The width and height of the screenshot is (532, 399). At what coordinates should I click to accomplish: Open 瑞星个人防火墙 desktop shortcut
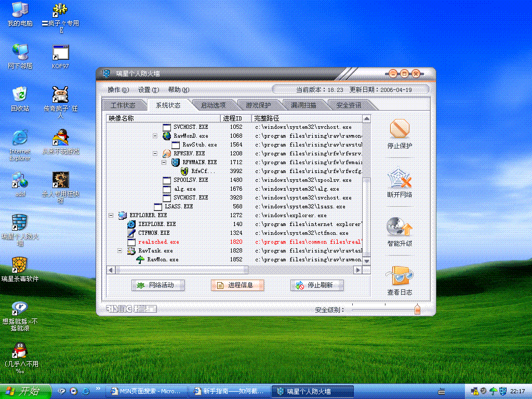click(x=20, y=222)
